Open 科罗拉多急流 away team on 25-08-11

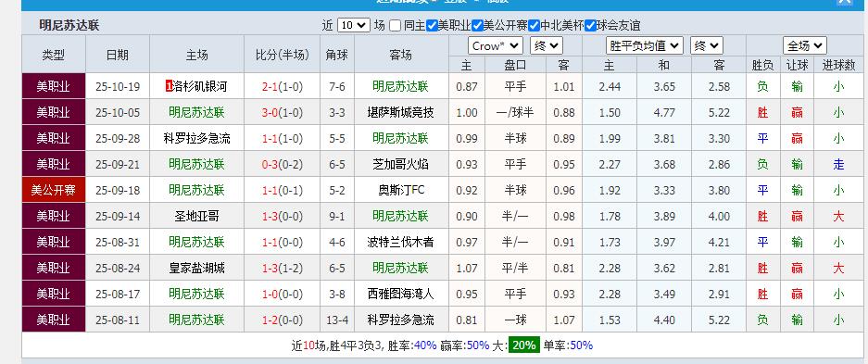click(x=401, y=320)
